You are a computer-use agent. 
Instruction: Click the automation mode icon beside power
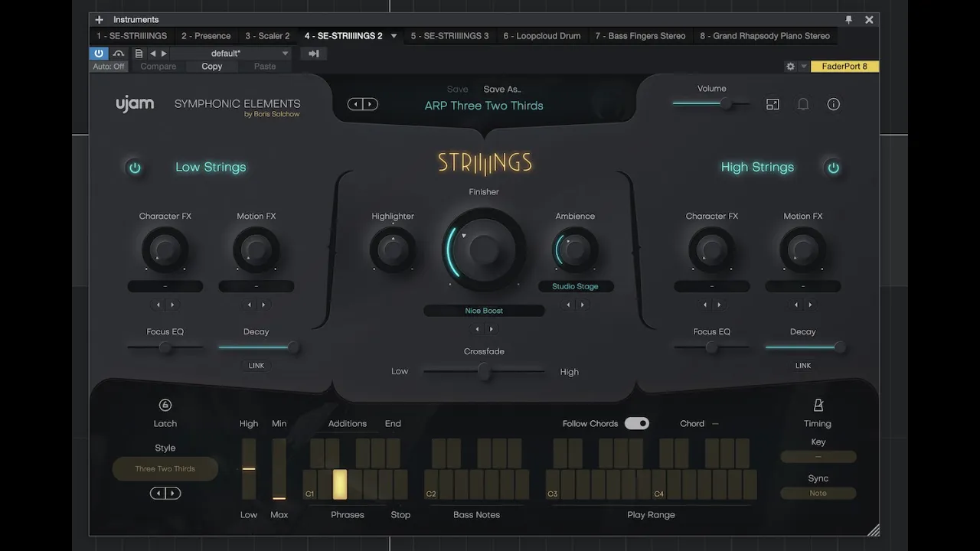pyautogui.click(x=119, y=54)
